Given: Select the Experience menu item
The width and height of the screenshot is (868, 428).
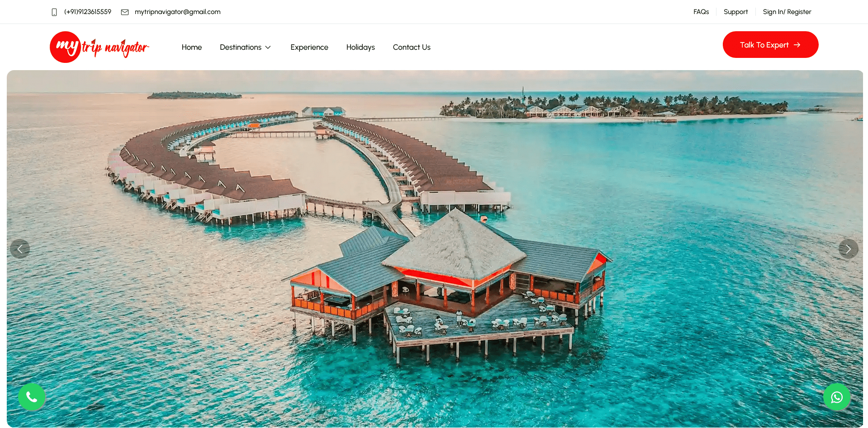Looking at the screenshot, I should (x=309, y=47).
